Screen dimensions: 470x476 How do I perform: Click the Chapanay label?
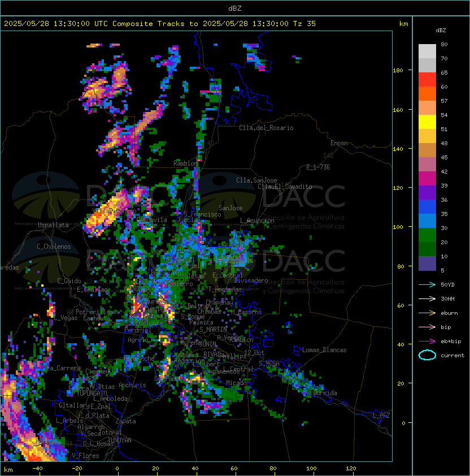pyautogui.click(x=219, y=302)
